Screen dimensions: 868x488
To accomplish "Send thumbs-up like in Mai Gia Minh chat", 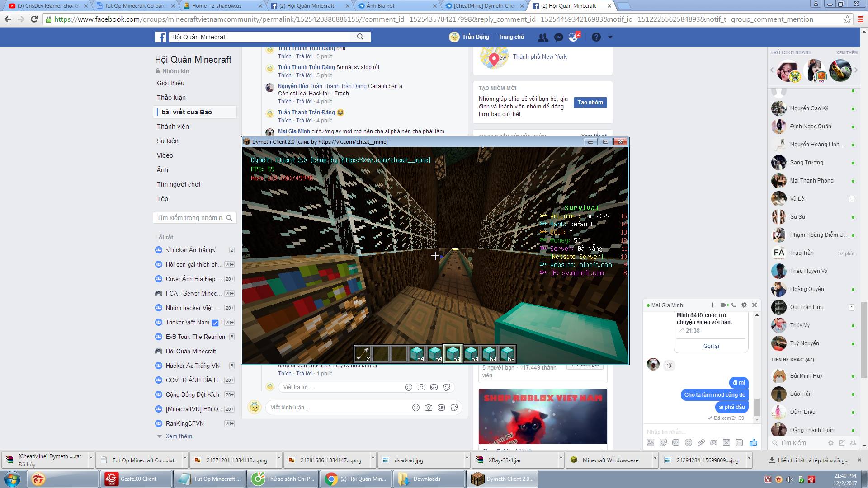I will 753,442.
